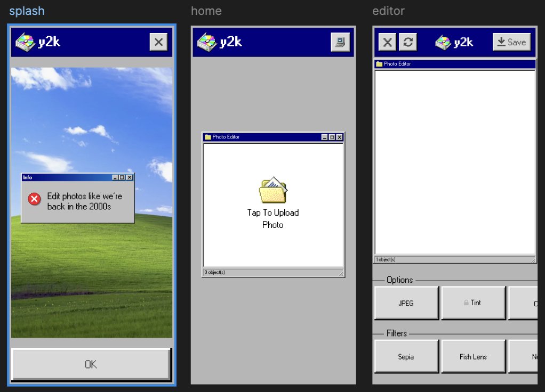Minimize the home Photo Editor window
The image size is (545, 392).
325,137
